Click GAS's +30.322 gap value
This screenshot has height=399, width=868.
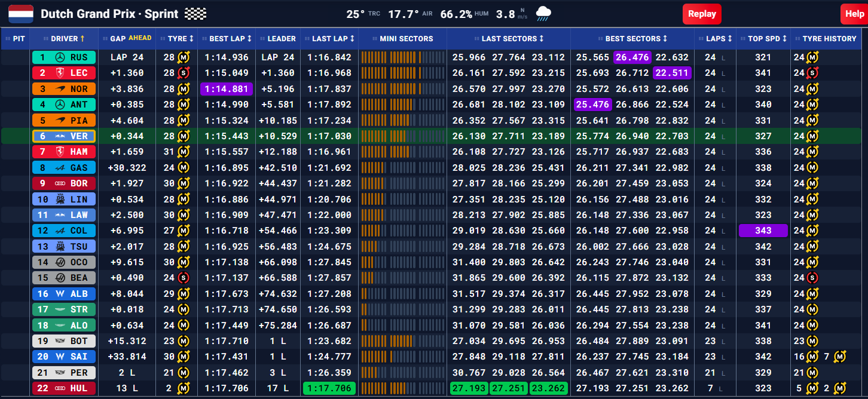127,168
